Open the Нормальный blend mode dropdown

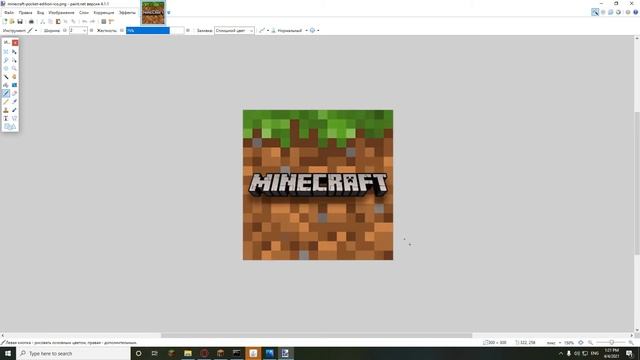tap(289, 31)
